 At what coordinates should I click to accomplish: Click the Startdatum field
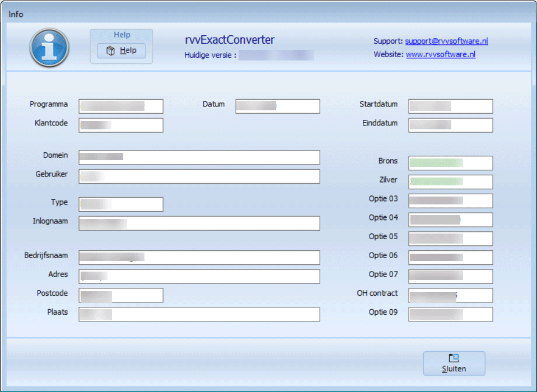(451, 106)
